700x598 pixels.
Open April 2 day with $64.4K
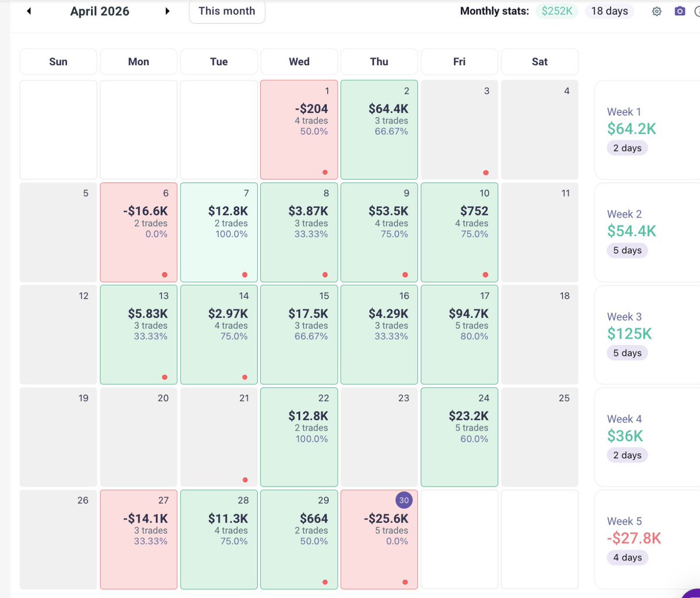point(379,130)
